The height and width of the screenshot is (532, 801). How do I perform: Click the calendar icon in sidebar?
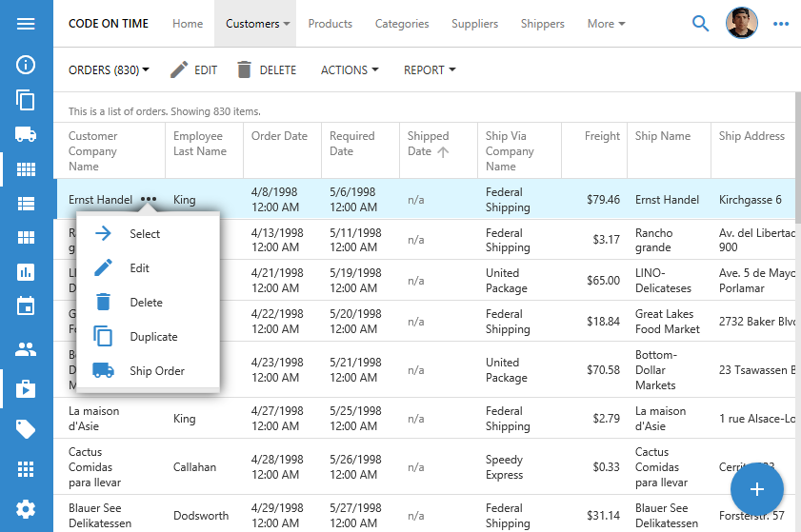point(26,305)
